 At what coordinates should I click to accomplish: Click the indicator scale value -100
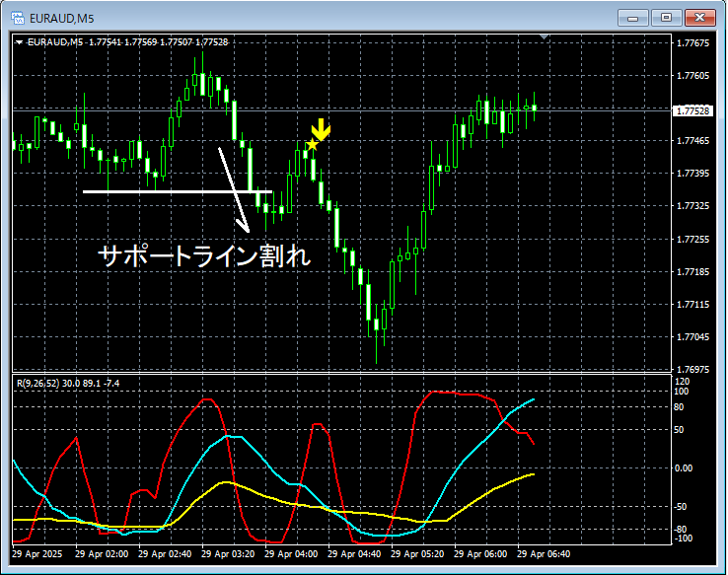pos(683,539)
